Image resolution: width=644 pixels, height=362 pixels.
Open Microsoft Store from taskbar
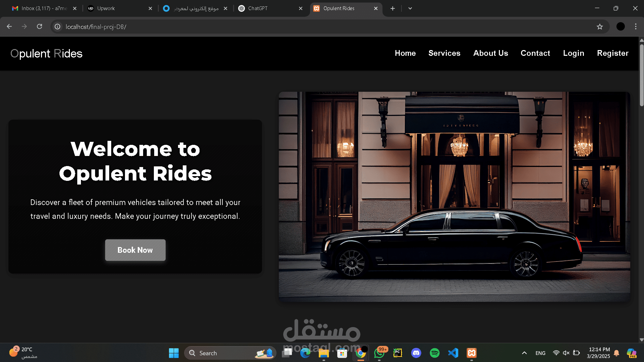(342, 353)
